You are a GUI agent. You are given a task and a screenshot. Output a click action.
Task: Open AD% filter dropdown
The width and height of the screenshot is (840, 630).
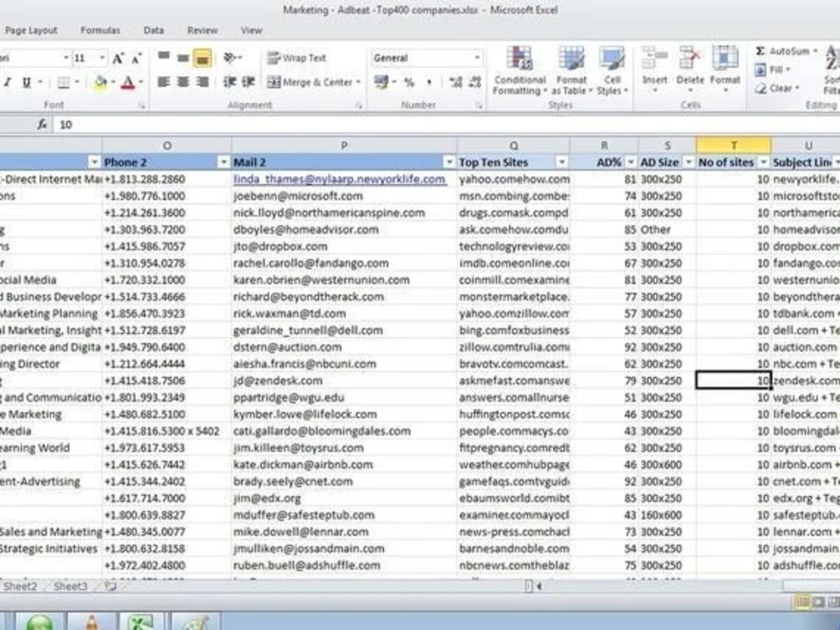coord(631,162)
